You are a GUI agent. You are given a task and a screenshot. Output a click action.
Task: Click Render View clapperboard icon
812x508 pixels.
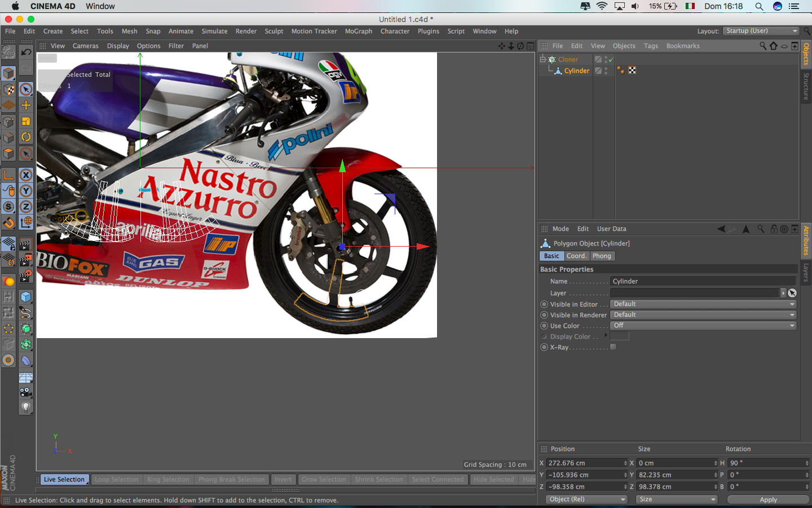26,244
